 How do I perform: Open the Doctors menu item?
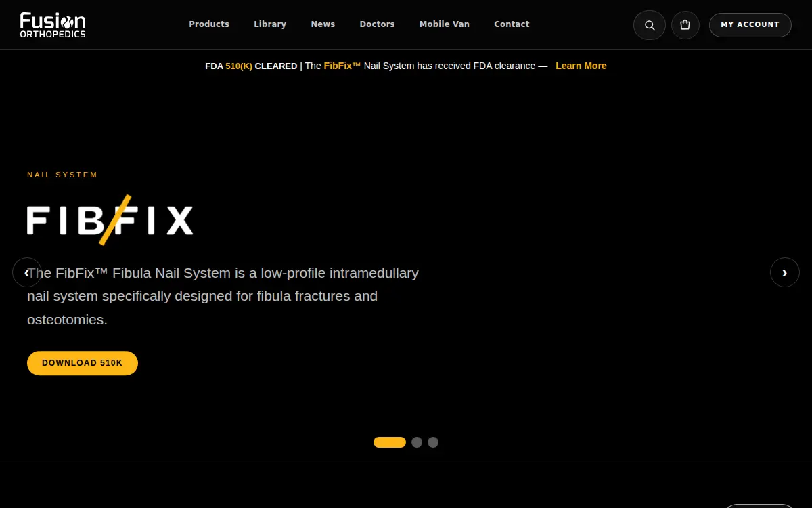coord(377,24)
